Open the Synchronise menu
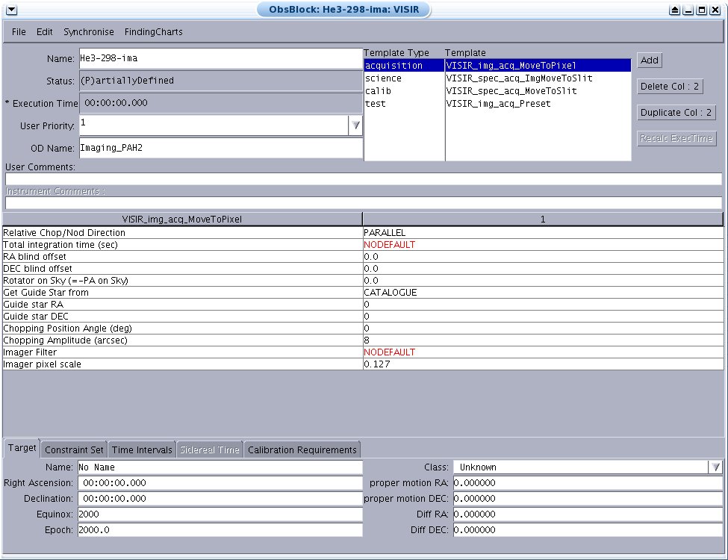The height and width of the screenshot is (560, 728). [89, 31]
